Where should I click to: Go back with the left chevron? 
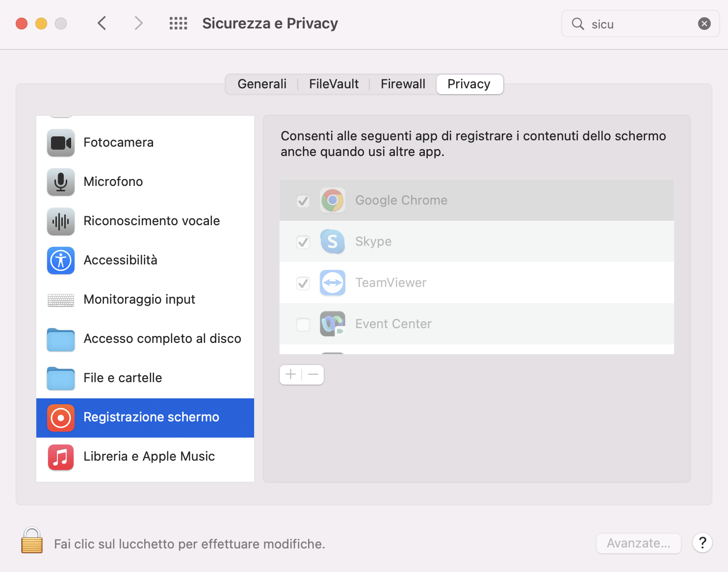tap(102, 24)
